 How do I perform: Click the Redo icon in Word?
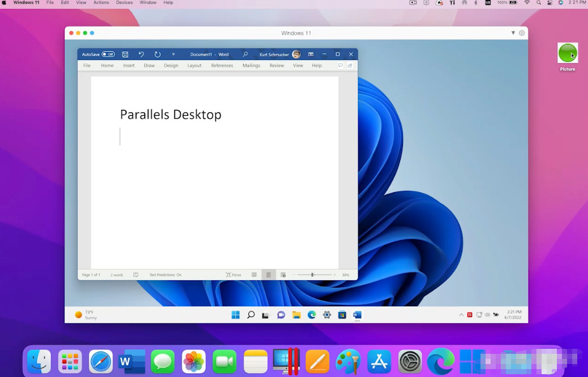(157, 54)
